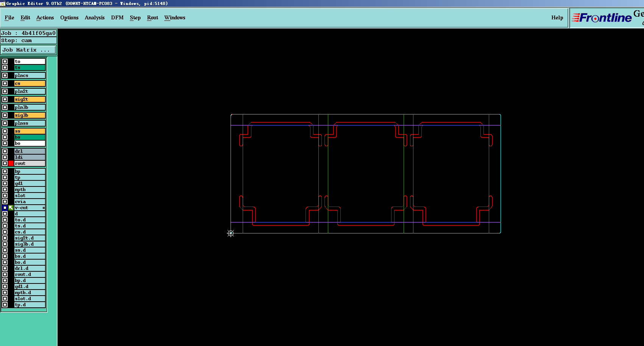Toggle display checkbox for layer bo
The image size is (644, 346).
5,143
